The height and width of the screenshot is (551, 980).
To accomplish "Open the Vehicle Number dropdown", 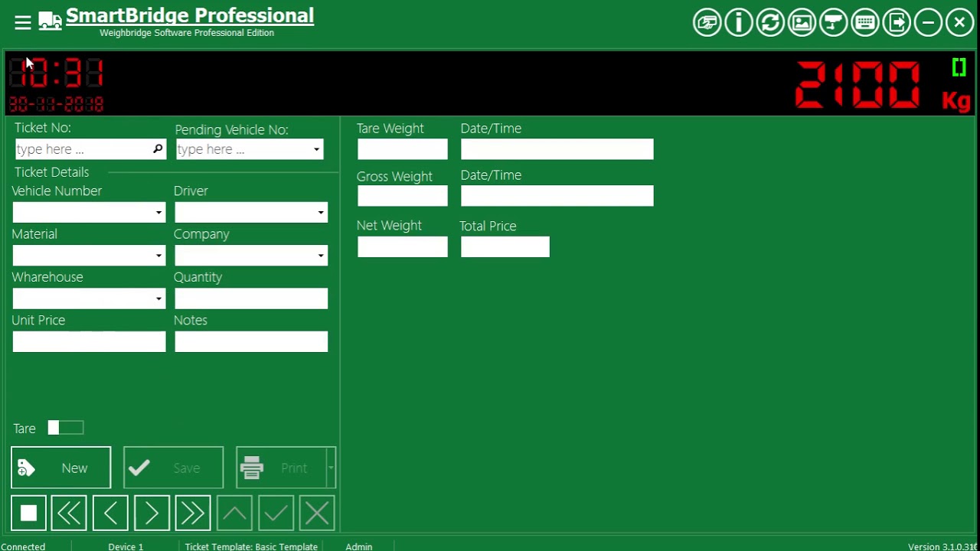I will point(158,213).
